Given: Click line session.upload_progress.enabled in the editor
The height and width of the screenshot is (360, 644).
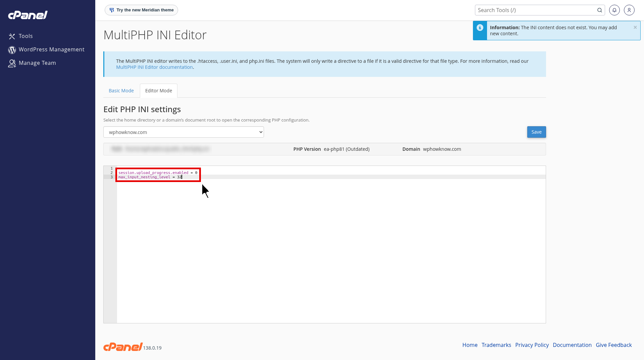Looking at the screenshot, I should point(158,173).
